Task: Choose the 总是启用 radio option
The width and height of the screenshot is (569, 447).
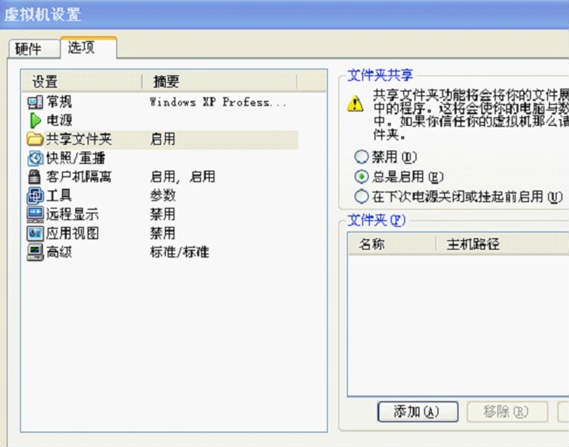Action: [x=361, y=177]
